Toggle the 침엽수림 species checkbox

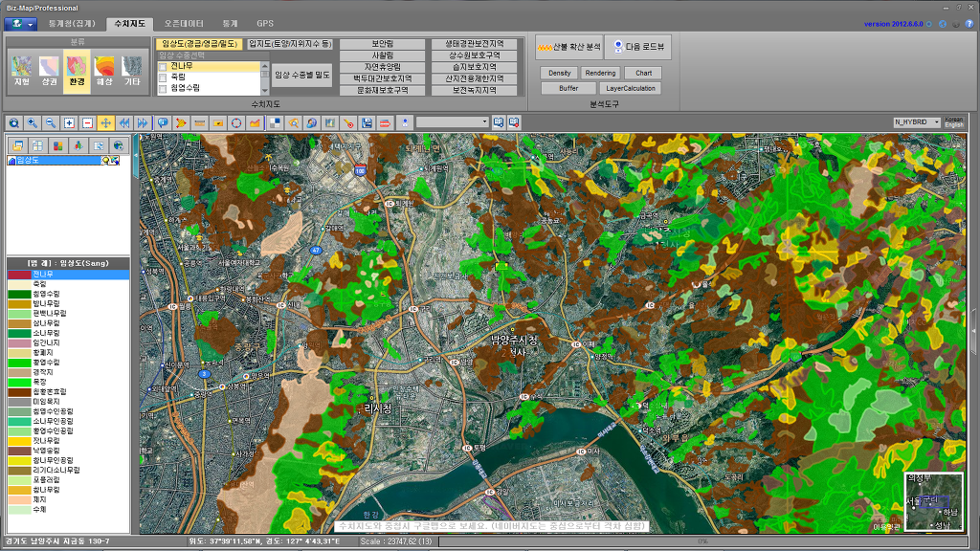pos(163,88)
